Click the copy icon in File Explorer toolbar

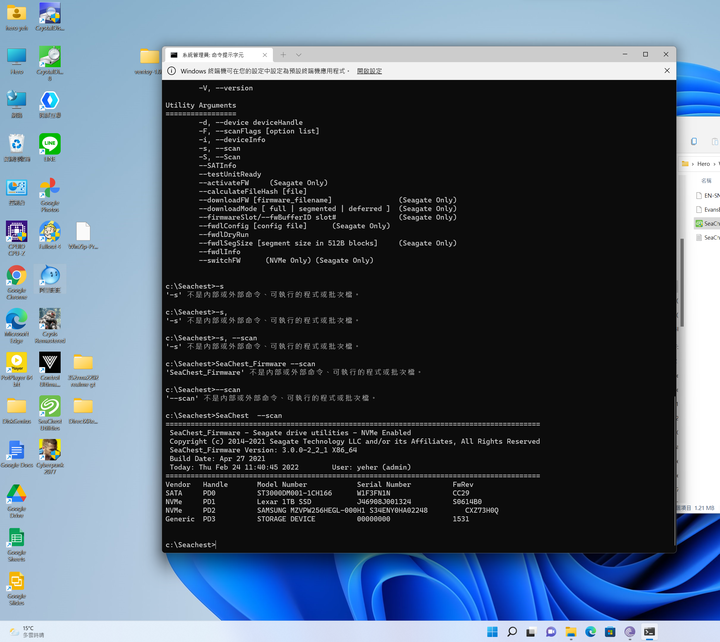pyautogui.click(x=694, y=141)
